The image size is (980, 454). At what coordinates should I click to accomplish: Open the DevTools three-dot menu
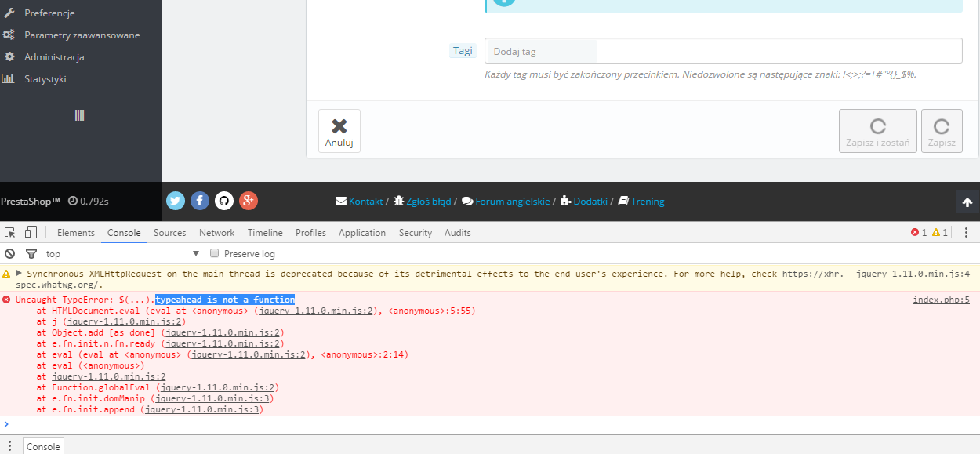click(x=967, y=233)
